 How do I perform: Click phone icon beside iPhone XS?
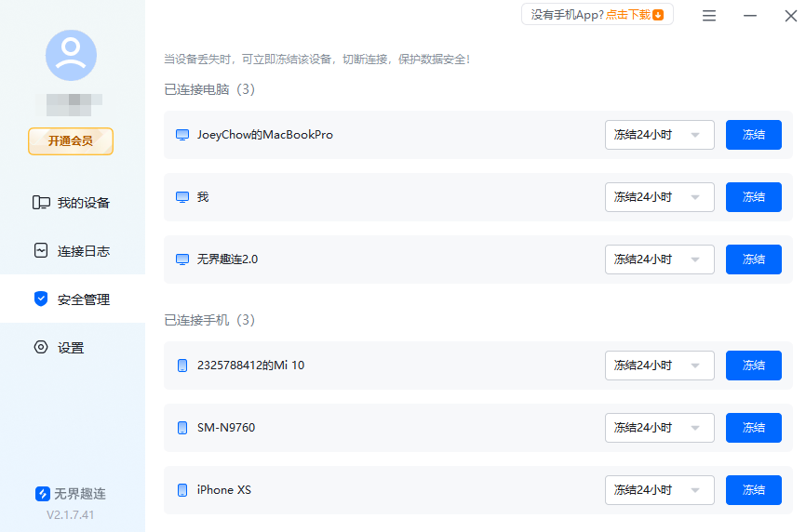[x=182, y=490]
